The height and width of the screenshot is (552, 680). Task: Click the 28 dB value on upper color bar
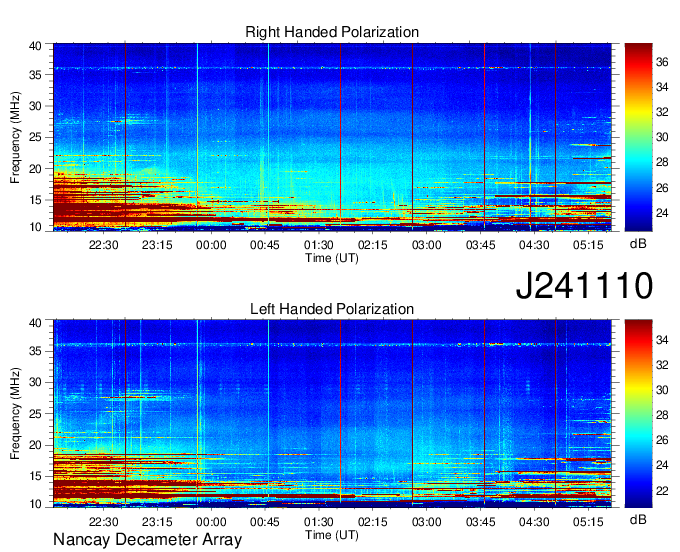662,163
